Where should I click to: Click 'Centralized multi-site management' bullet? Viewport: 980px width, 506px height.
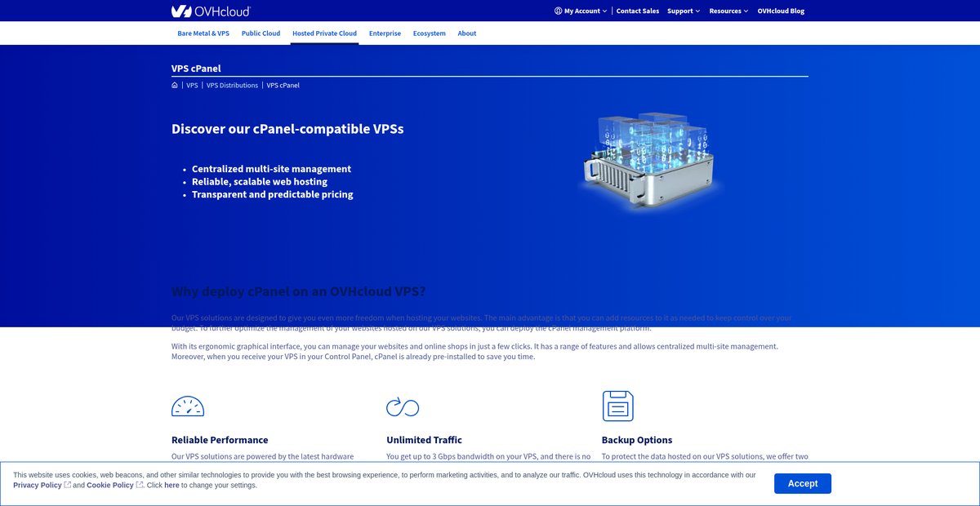pos(271,169)
